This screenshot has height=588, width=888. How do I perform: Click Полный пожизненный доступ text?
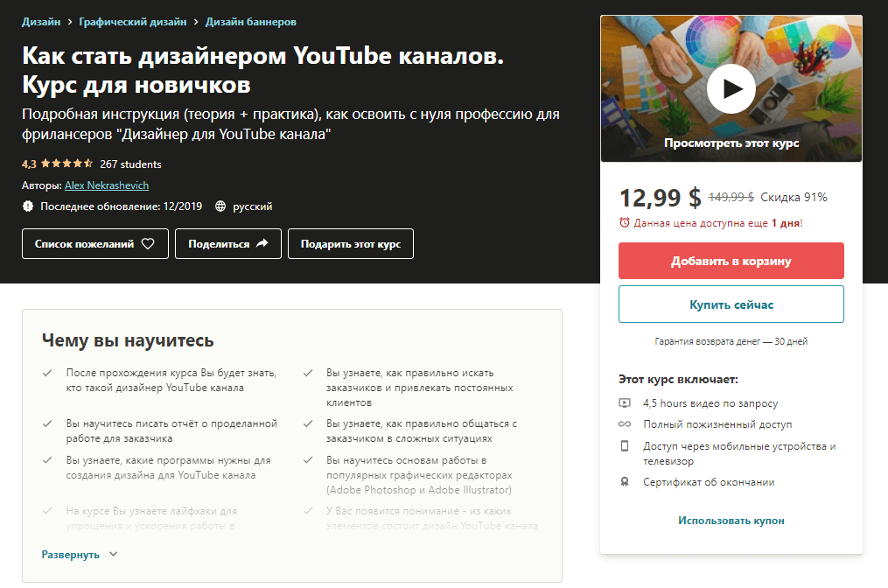pyautogui.click(x=717, y=424)
